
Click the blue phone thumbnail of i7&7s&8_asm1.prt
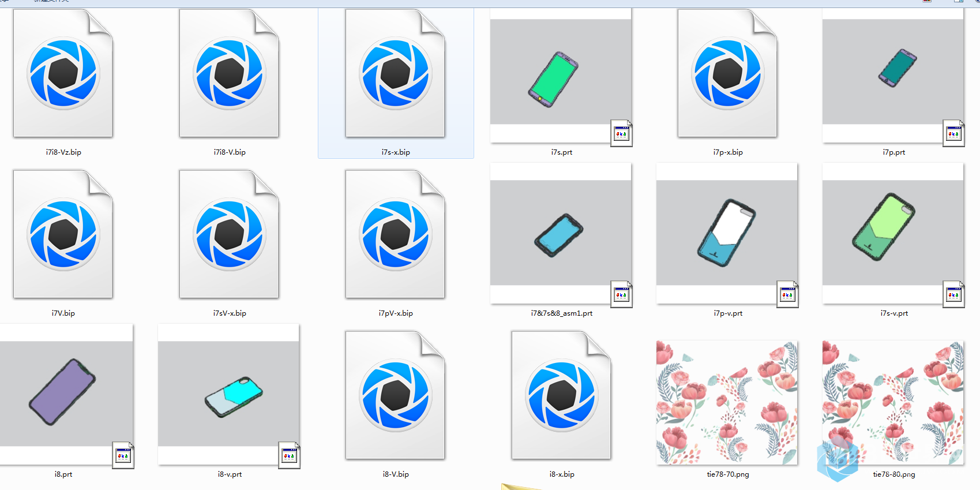click(561, 233)
